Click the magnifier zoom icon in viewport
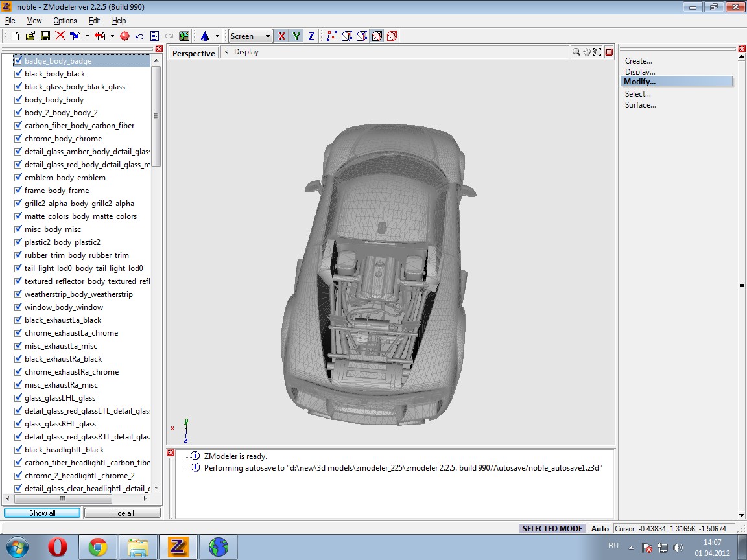This screenshot has width=747, height=560. [x=576, y=52]
